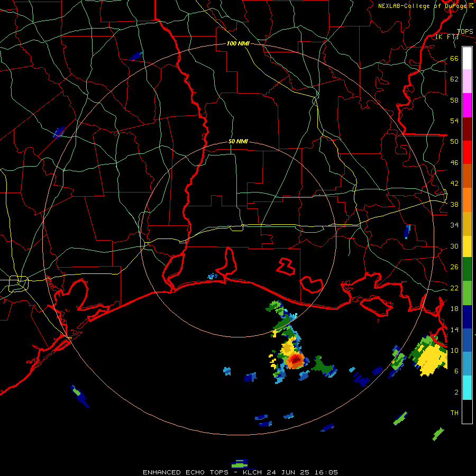Click the legend label 66
The image size is (476, 476).
pos(454,58)
